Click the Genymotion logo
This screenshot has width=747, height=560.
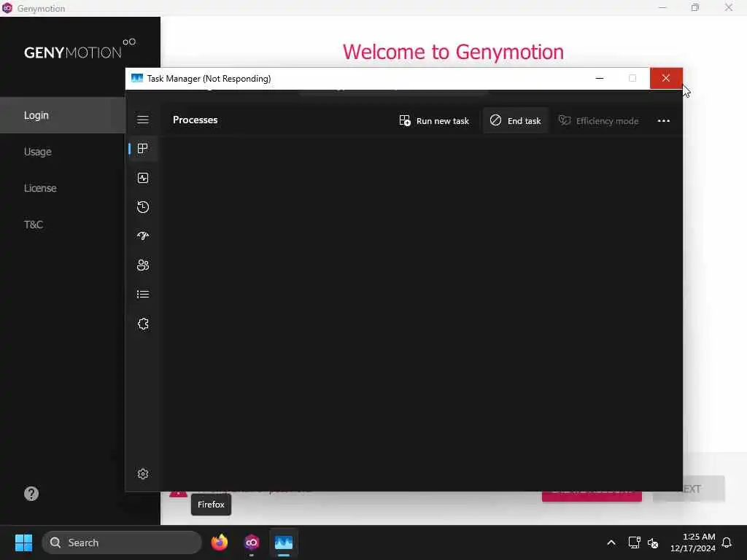pyautogui.click(x=80, y=49)
